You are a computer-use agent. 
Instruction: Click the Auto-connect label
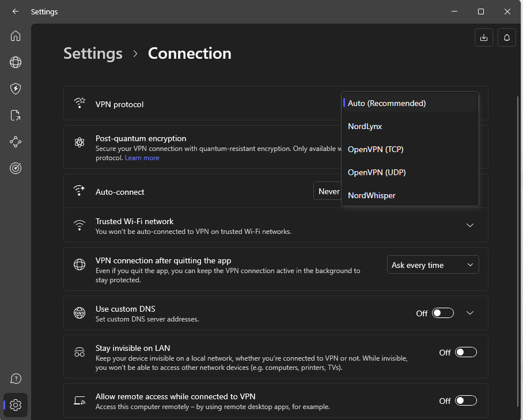coord(120,192)
